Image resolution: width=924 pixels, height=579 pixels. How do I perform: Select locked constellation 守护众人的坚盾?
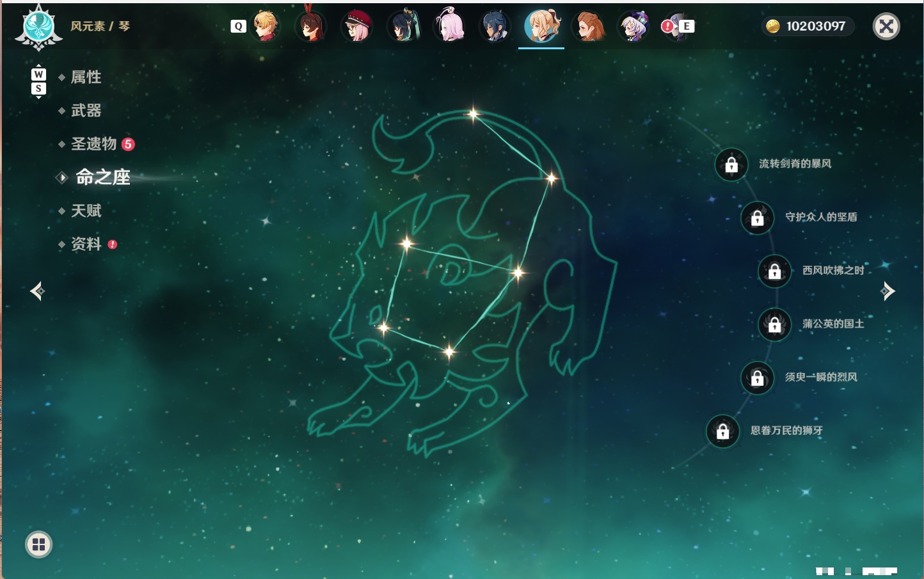click(758, 218)
